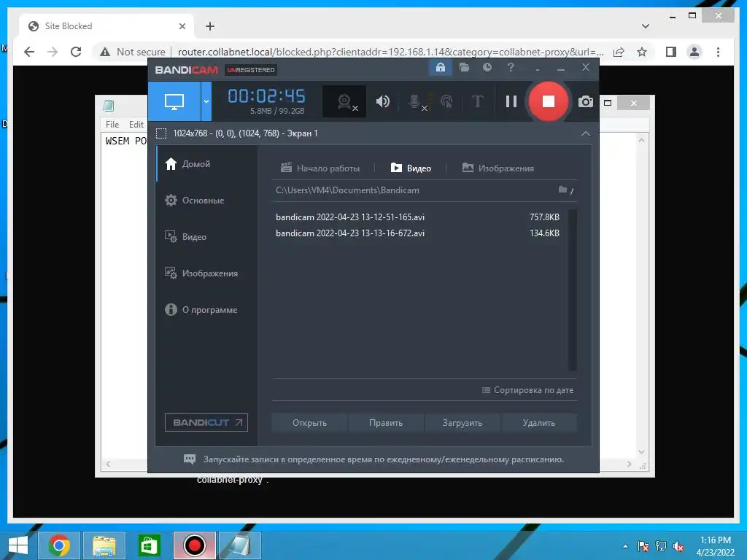Bookmark this page with the star icon
Viewport: 747px width, 560px height.
click(642, 52)
